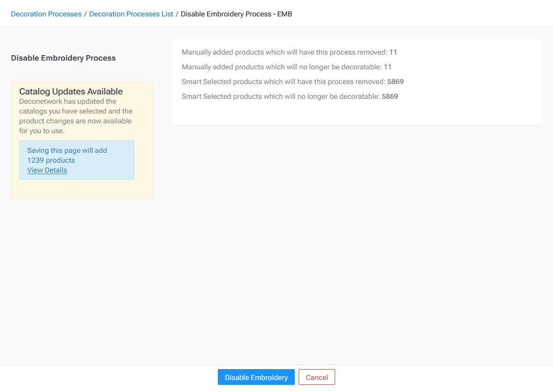Click the Disable Embroidery Process heading
This screenshot has height=392, width=553.
(63, 58)
